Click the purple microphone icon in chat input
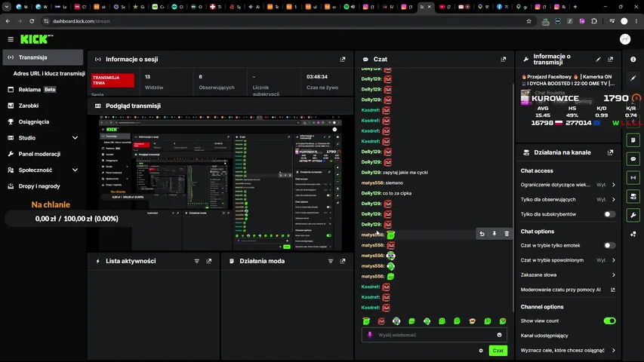Screen dimensions: 644x362 point(370,335)
